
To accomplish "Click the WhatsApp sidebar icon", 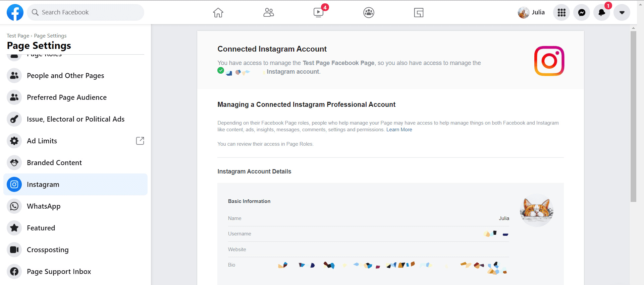I will (14, 206).
